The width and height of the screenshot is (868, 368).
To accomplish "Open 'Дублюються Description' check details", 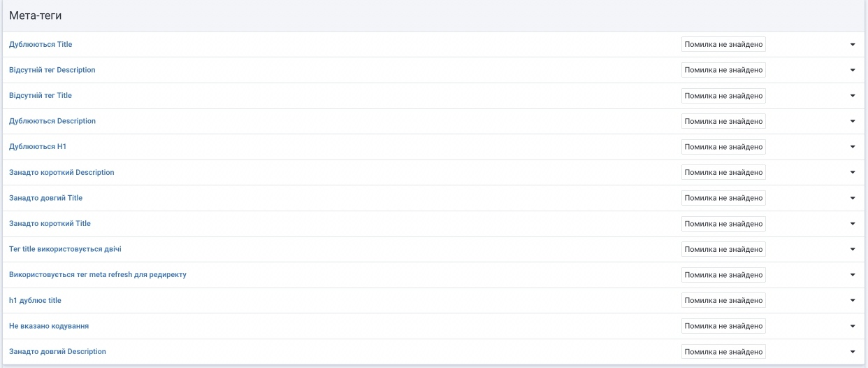I will (x=52, y=121).
